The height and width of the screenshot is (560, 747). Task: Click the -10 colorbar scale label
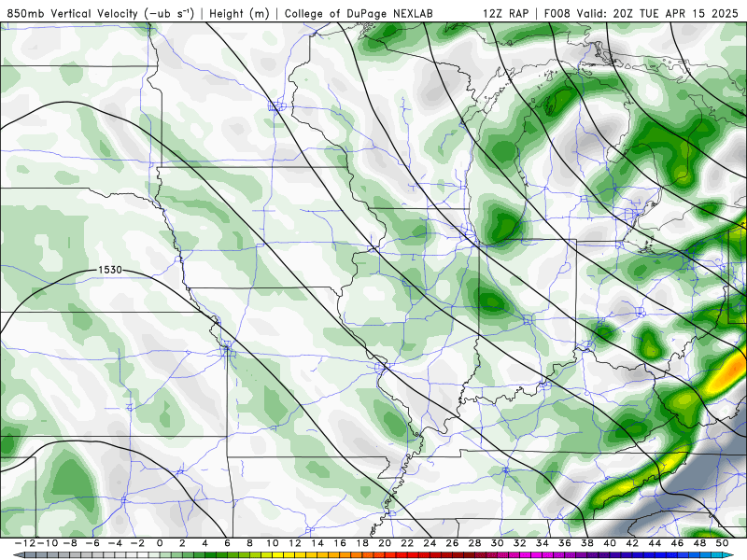click(x=48, y=543)
